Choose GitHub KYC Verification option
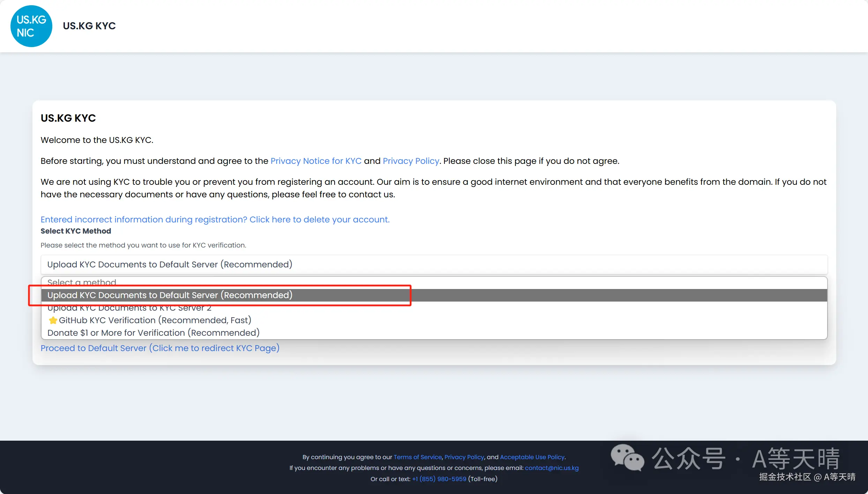 pyautogui.click(x=155, y=320)
